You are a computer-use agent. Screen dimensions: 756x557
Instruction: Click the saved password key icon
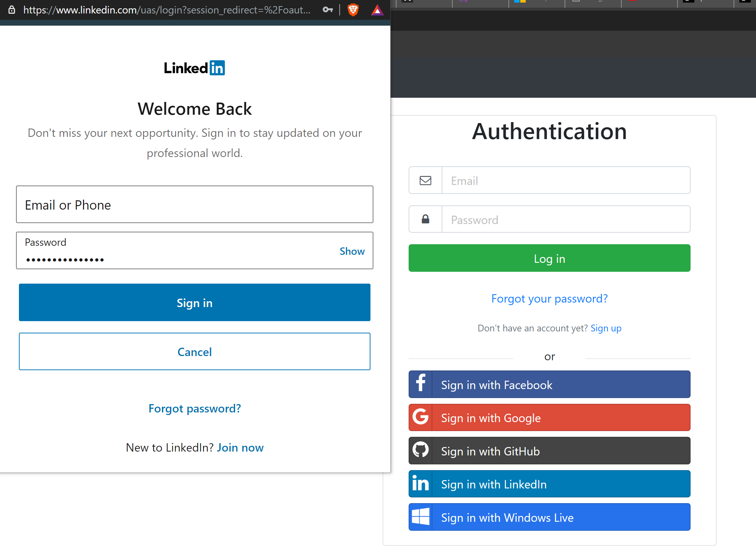pyautogui.click(x=327, y=10)
